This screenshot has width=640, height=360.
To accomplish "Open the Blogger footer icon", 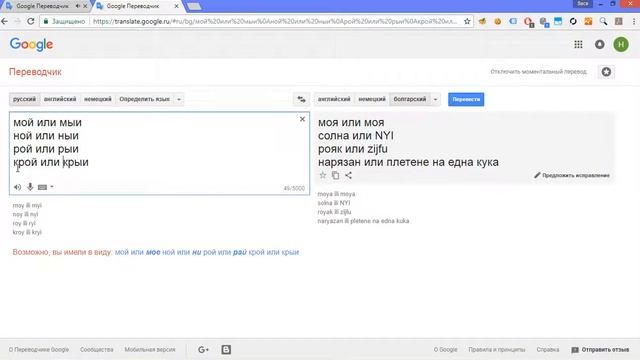I will pyautogui.click(x=226, y=349).
